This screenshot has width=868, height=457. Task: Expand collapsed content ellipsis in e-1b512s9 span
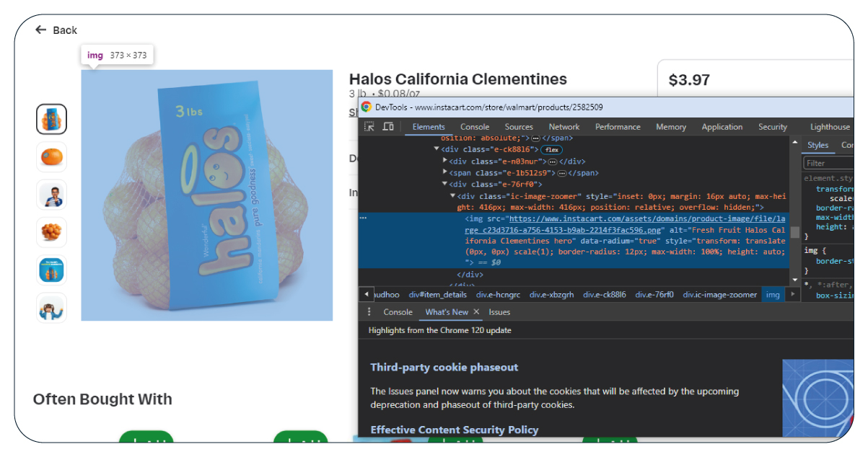pos(561,173)
